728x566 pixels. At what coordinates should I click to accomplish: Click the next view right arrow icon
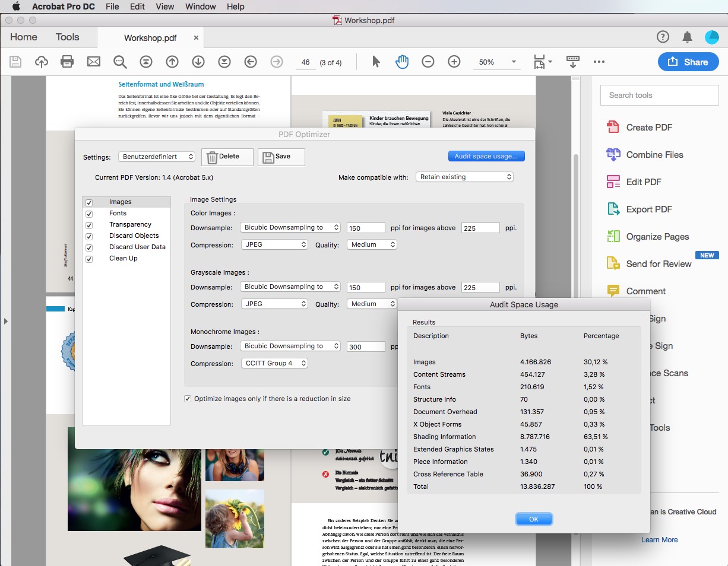tap(277, 62)
